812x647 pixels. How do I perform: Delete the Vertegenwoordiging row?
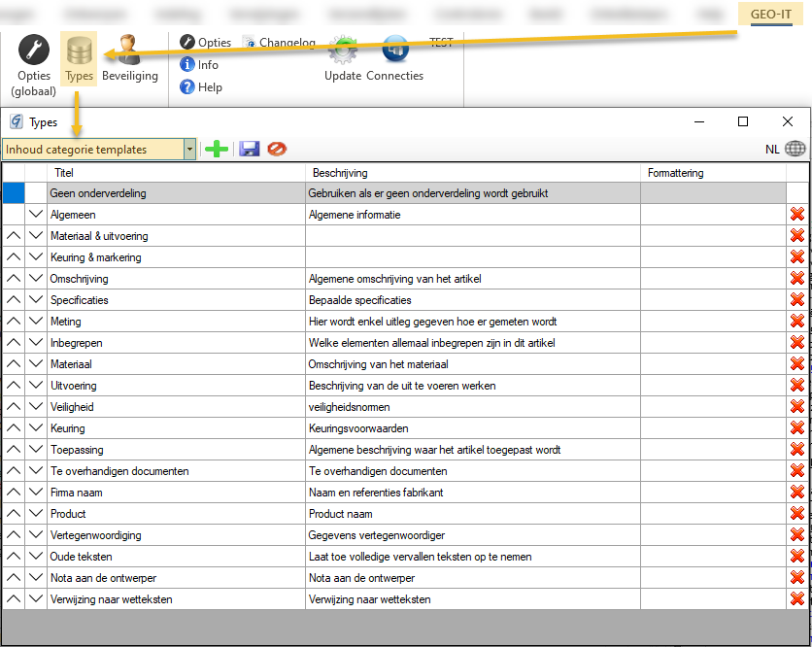point(797,535)
